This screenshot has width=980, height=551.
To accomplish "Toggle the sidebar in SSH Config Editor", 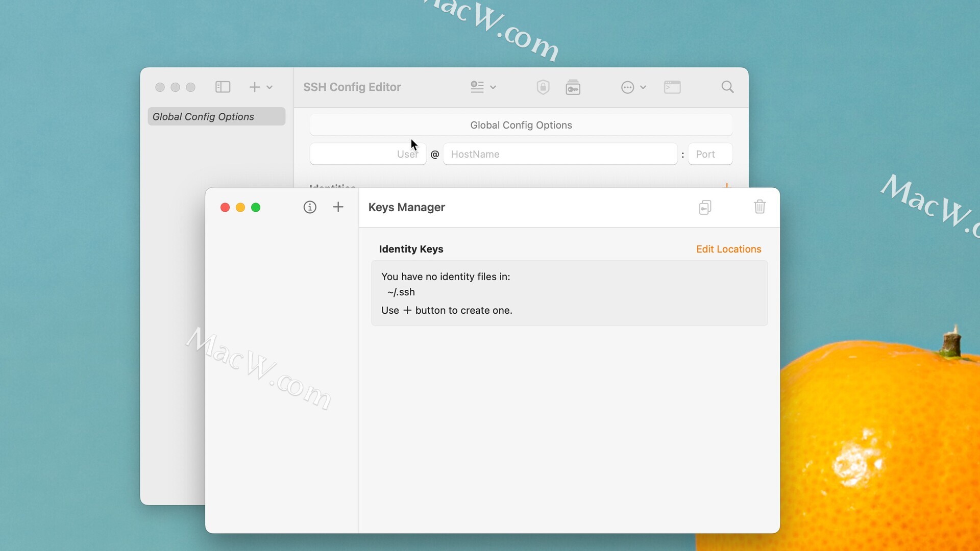I will coord(223,87).
